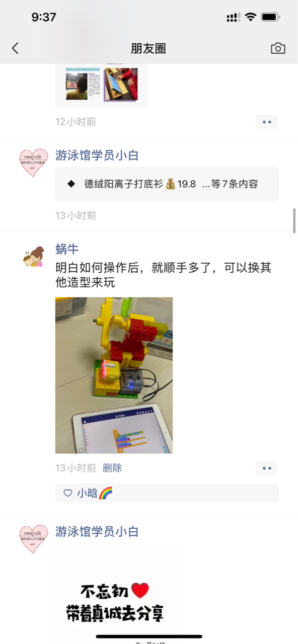Open the thumbnail image in top post
The width and height of the screenshot is (298, 644).
pos(101,85)
